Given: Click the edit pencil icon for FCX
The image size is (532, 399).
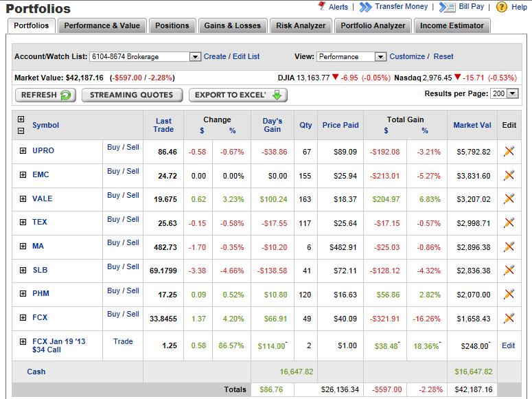Looking at the screenshot, I should point(509,318).
